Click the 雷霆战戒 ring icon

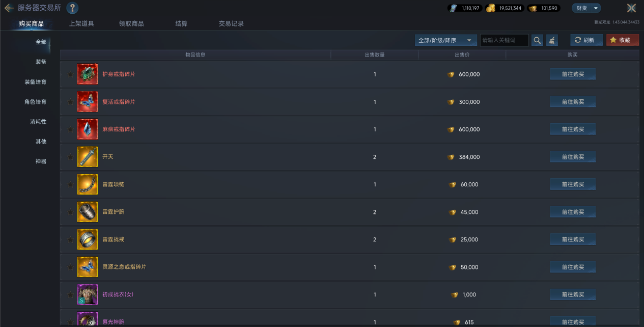tap(87, 239)
